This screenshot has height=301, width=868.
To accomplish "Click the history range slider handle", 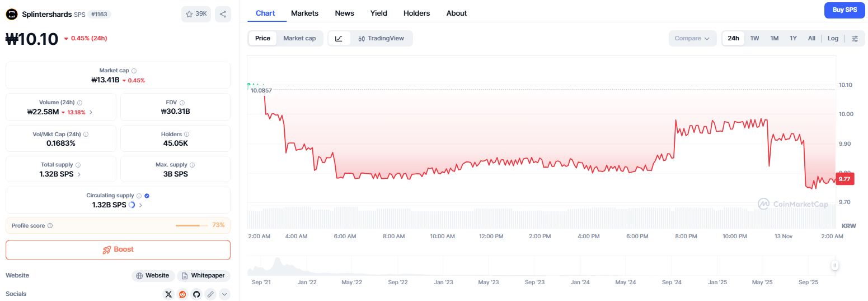I will click(834, 266).
